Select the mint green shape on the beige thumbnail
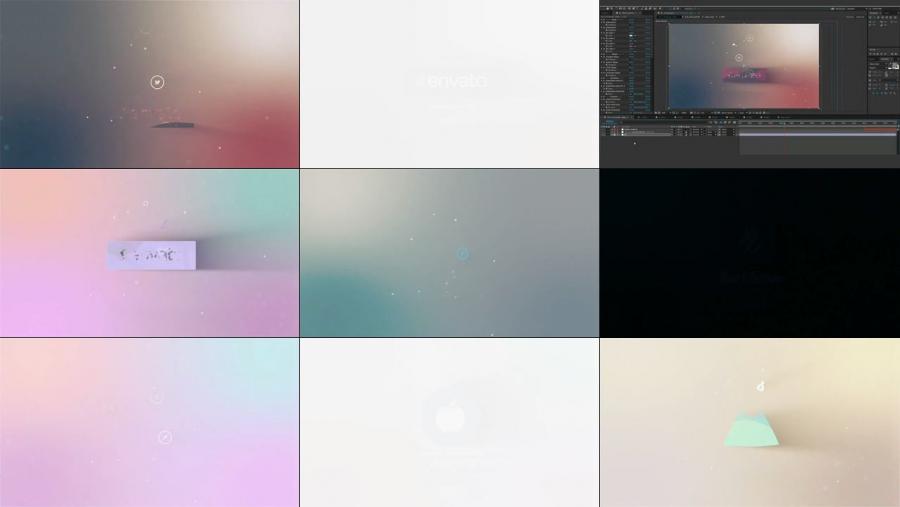Viewport: 900px width, 507px height. (752, 431)
